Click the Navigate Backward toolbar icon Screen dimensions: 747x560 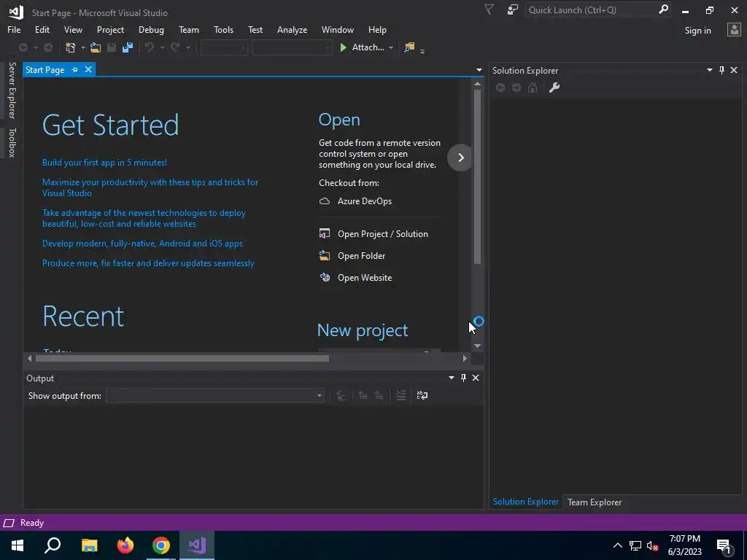[x=23, y=47]
